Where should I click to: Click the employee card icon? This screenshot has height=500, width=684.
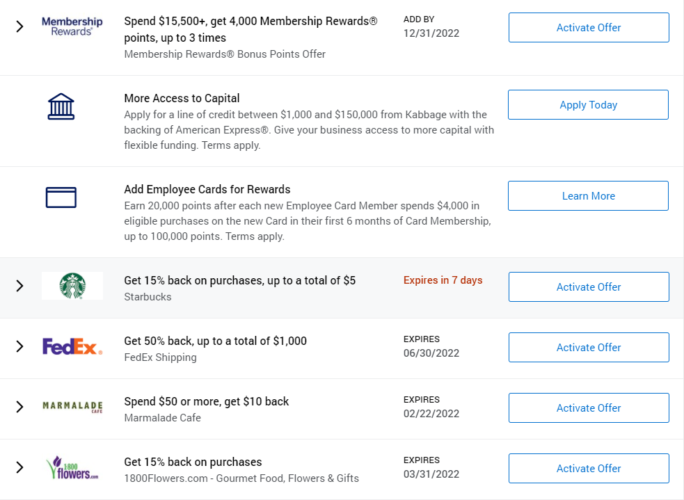click(61, 197)
